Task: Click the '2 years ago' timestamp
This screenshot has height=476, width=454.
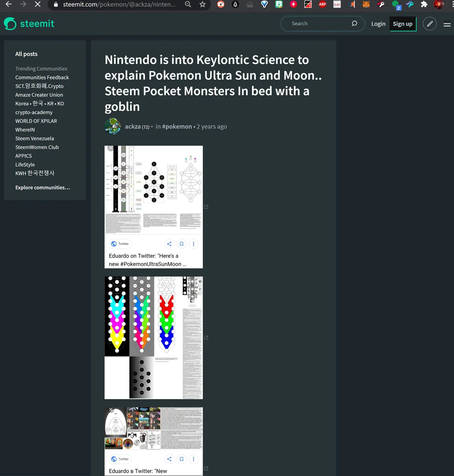Action: [x=212, y=126]
